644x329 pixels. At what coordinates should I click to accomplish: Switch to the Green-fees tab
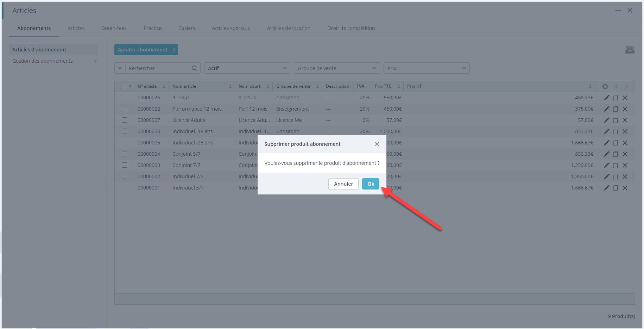coord(114,28)
